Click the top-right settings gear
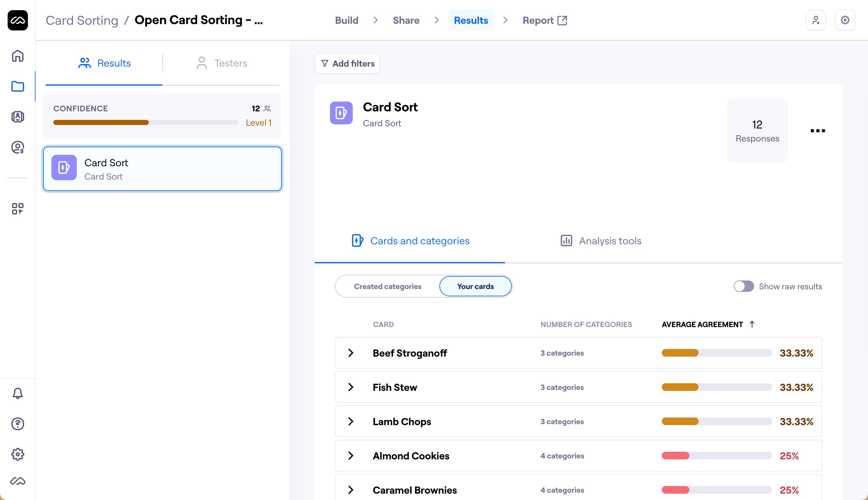 click(x=845, y=20)
